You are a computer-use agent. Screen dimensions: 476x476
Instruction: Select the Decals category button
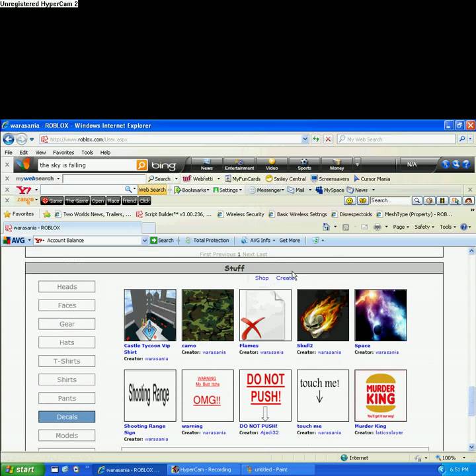pos(67,416)
